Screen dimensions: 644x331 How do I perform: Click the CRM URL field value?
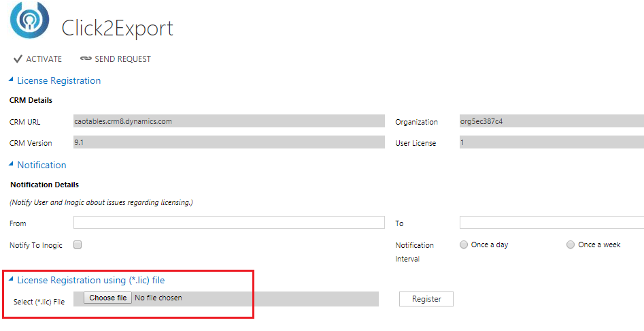click(x=229, y=121)
